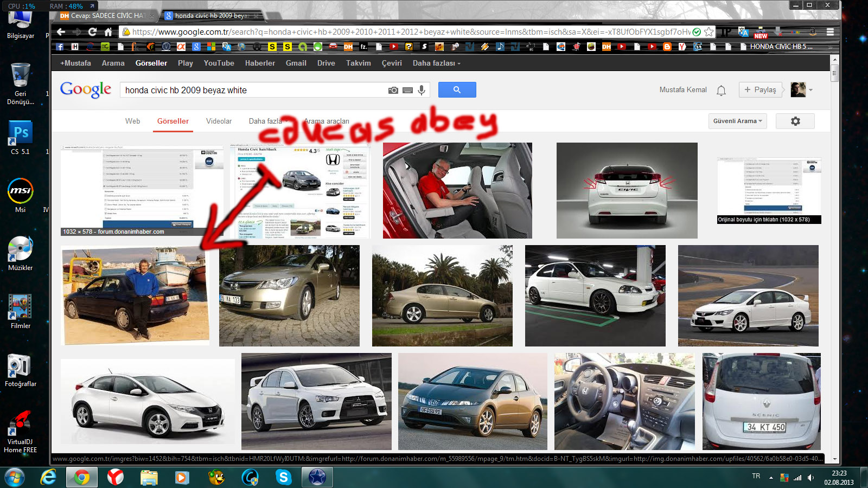Open Google notifications bell icon
This screenshot has width=868, height=488.
721,90
